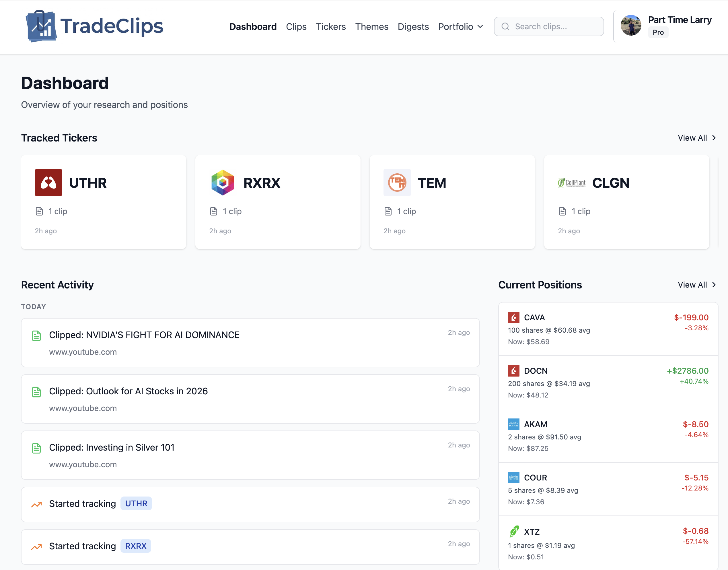Open the Portfolio dropdown
This screenshot has width=728, height=570.
(460, 26)
